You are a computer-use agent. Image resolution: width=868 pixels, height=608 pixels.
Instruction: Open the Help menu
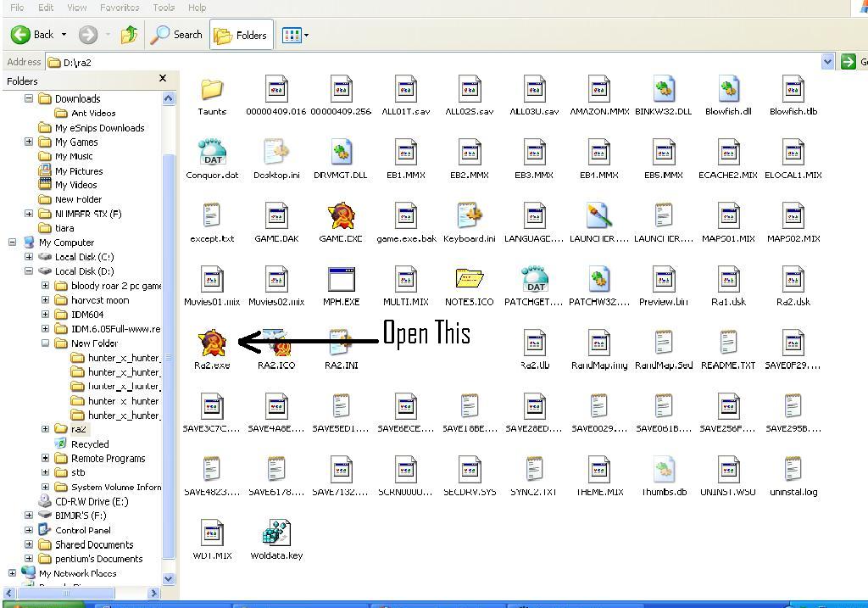[x=197, y=8]
